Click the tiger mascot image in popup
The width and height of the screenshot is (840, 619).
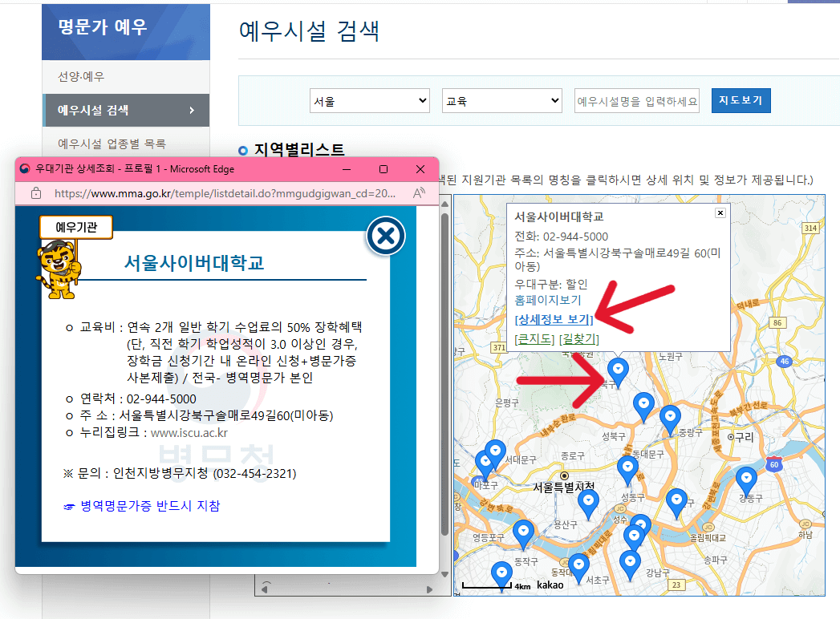pos(59,269)
